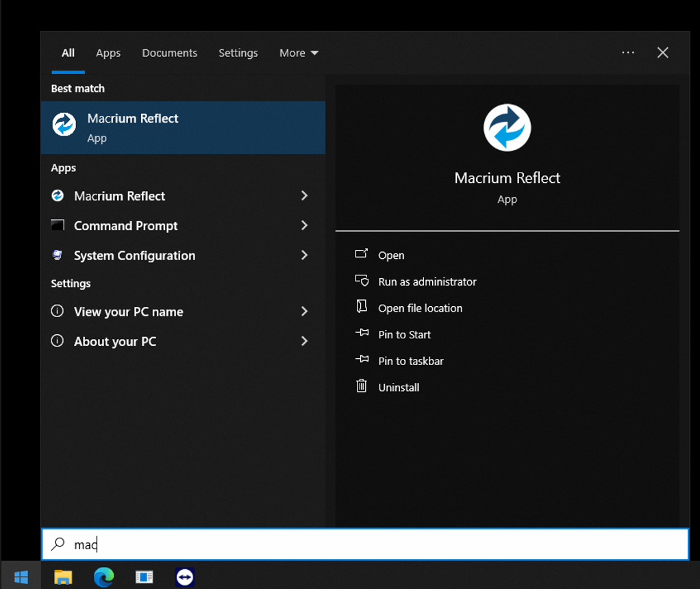
Task: Click the Uninstall trash can icon
Action: click(x=362, y=386)
